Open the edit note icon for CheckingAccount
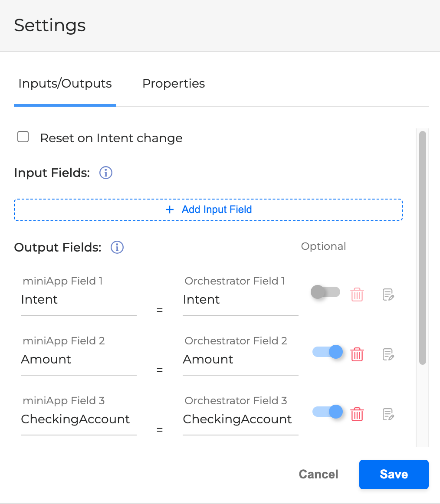The width and height of the screenshot is (440, 504). [x=388, y=414]
